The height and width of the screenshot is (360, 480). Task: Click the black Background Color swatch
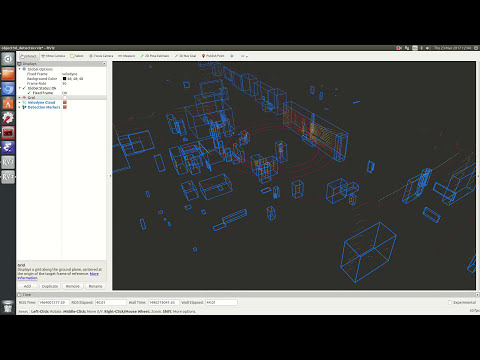tap(65, 79)
